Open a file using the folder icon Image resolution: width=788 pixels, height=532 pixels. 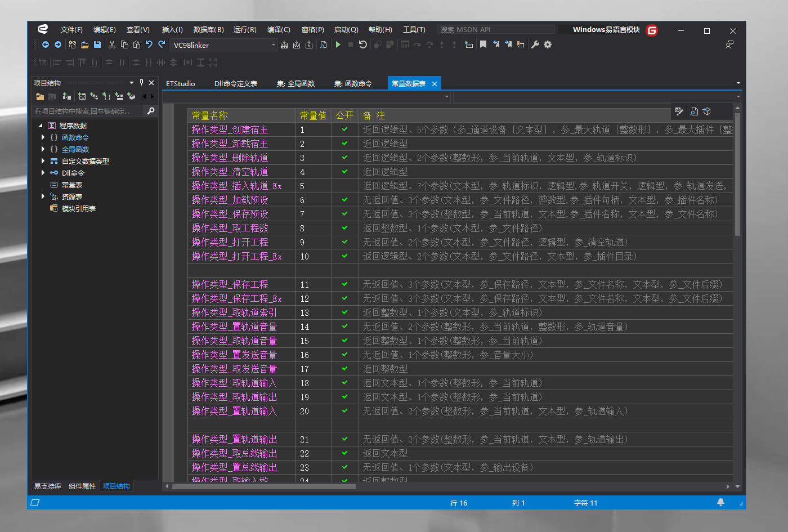point(84,44)
